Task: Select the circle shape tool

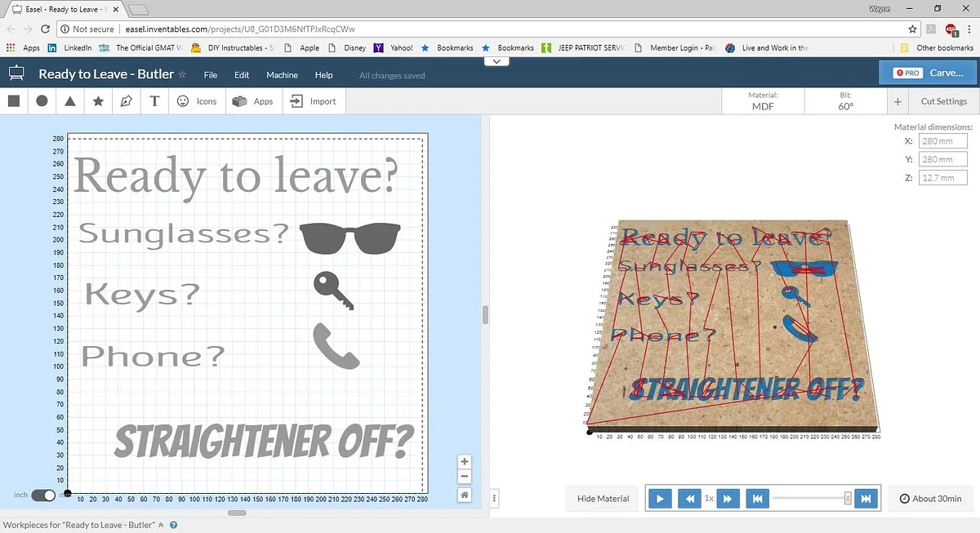Action: (x=42, y=101)
